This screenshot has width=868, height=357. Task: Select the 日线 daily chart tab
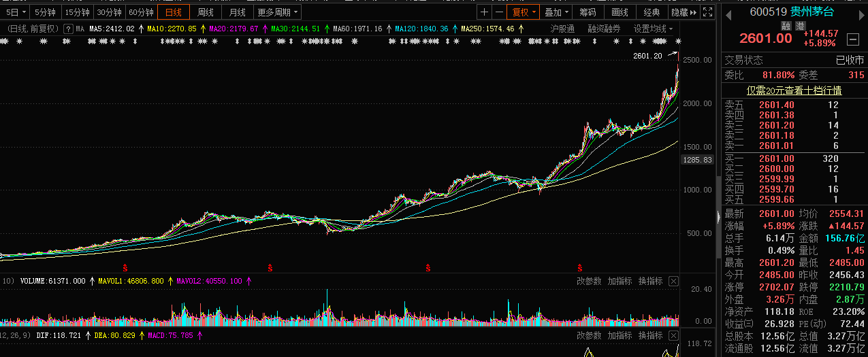coord(174,12)
